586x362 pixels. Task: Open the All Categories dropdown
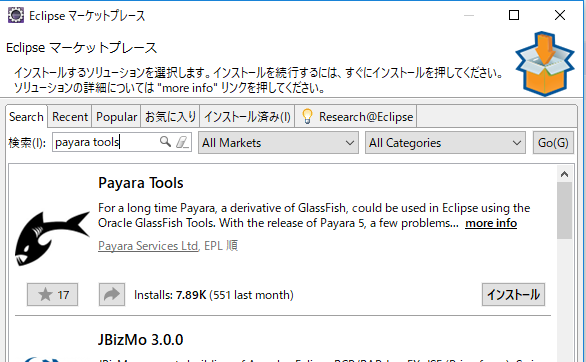pos(445,143)
